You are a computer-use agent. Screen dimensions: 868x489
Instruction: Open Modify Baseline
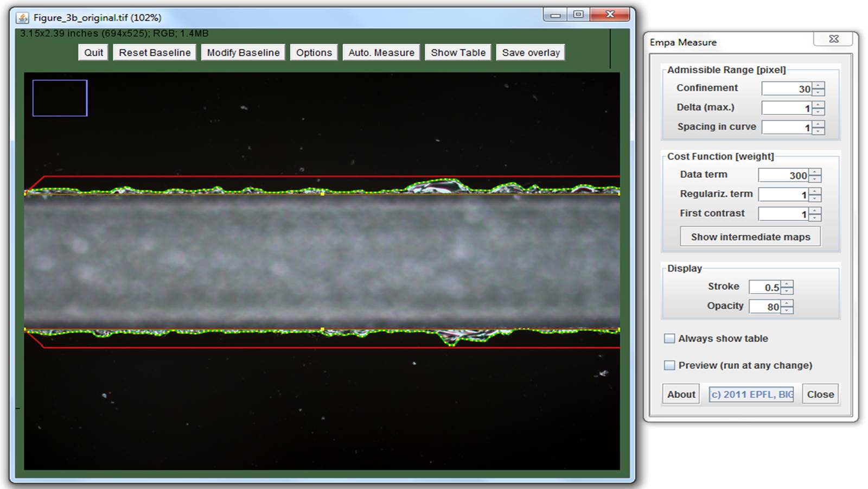243,53
